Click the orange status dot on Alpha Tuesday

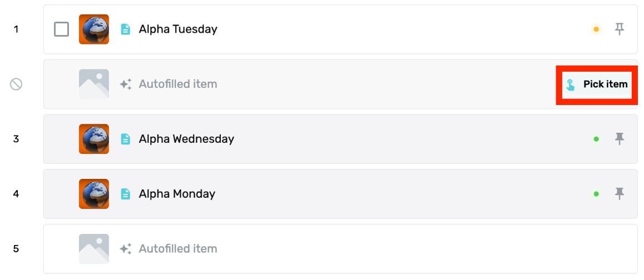596,29
